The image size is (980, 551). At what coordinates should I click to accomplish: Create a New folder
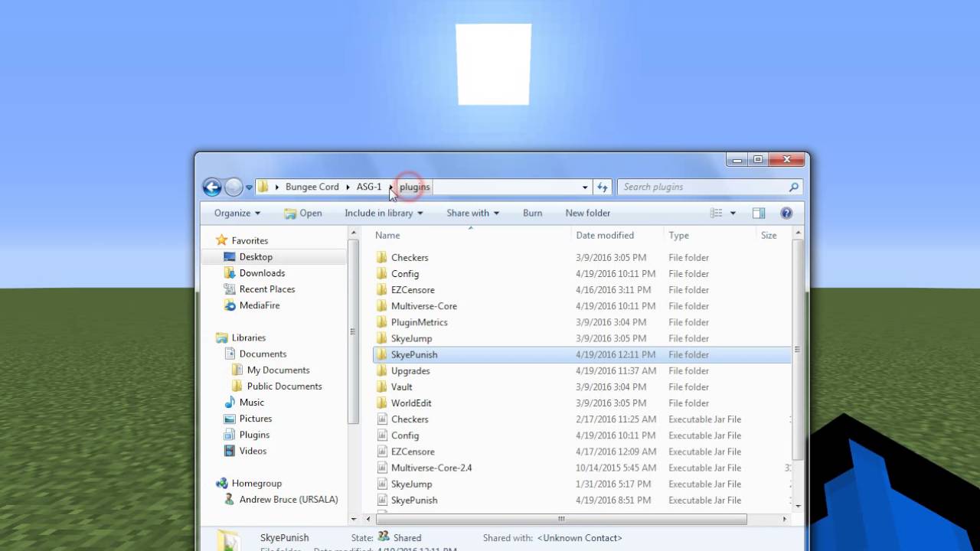click(588, 213)
